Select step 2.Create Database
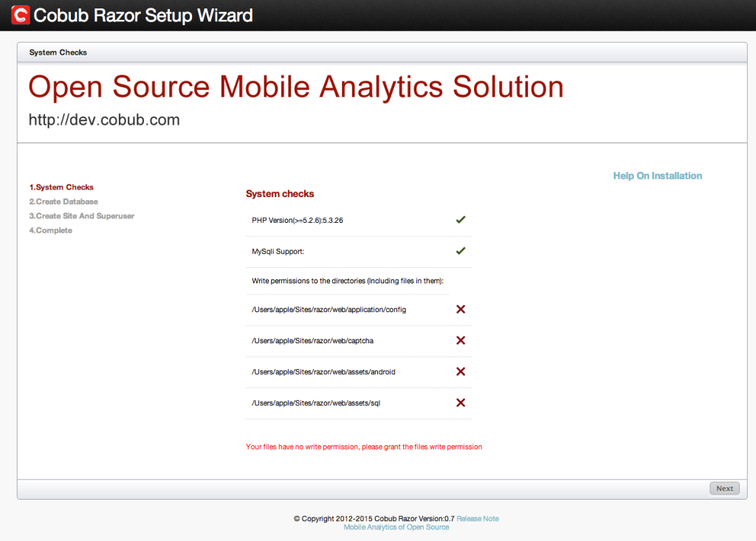This screenshot has width=756, height=541. [63, 201]
